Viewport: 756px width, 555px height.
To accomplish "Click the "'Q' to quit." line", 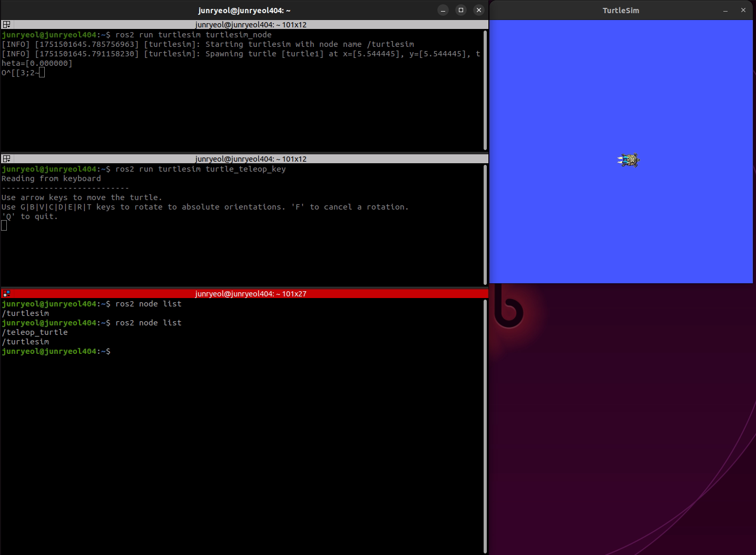I will point(30,216).
